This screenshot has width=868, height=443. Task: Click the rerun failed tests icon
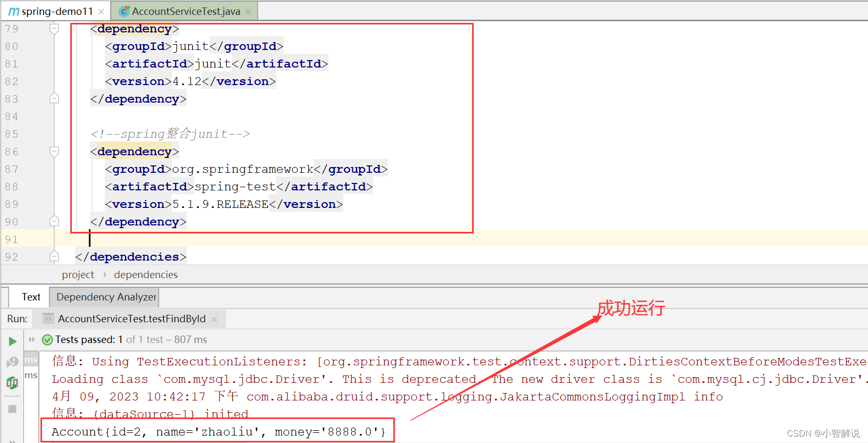12,362
